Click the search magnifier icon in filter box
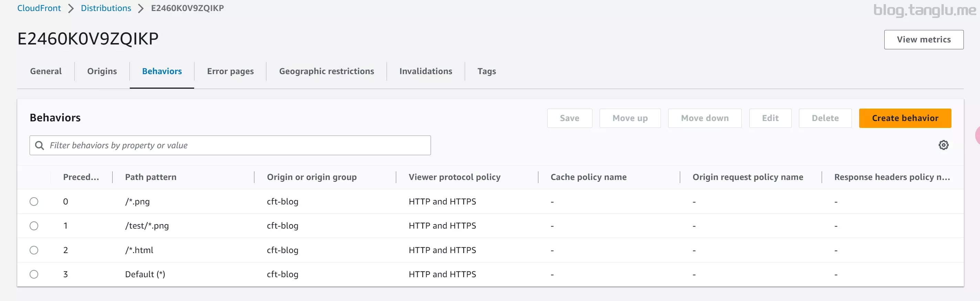This screenshot has height=301, width=980. 40,145
